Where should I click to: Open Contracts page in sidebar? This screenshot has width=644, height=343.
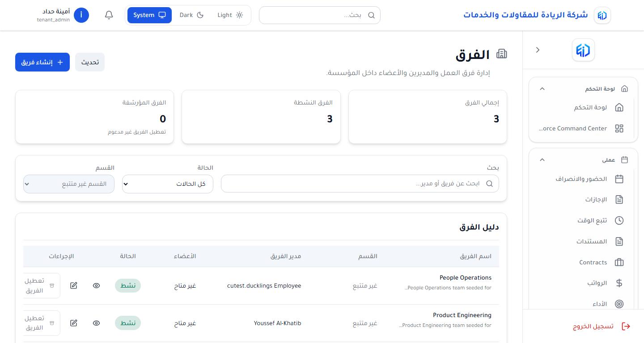pyautogui.click(x=583, y=263)
